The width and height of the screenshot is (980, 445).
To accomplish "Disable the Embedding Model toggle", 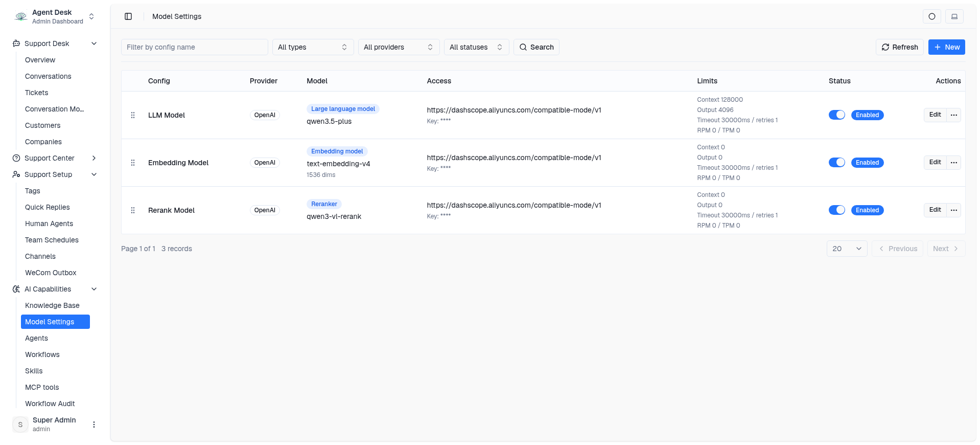I will coord(837,163).
